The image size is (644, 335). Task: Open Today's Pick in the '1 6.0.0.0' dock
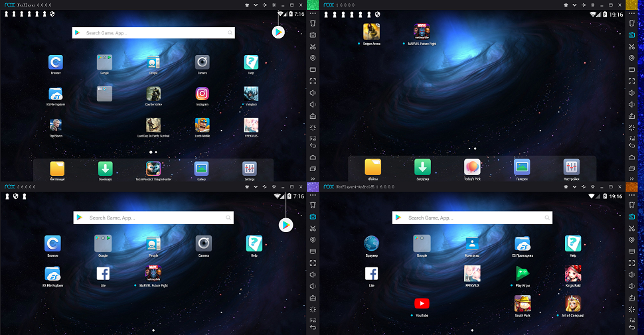(472, 167)
